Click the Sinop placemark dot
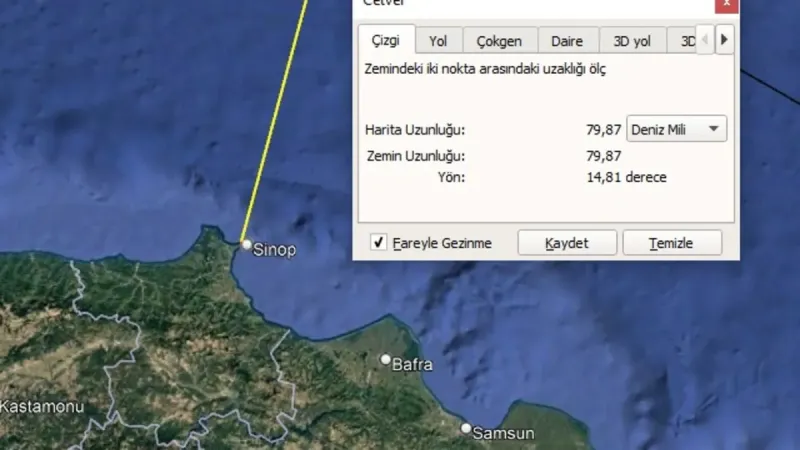Screen dimensions: 800x450 click(246, 245)
